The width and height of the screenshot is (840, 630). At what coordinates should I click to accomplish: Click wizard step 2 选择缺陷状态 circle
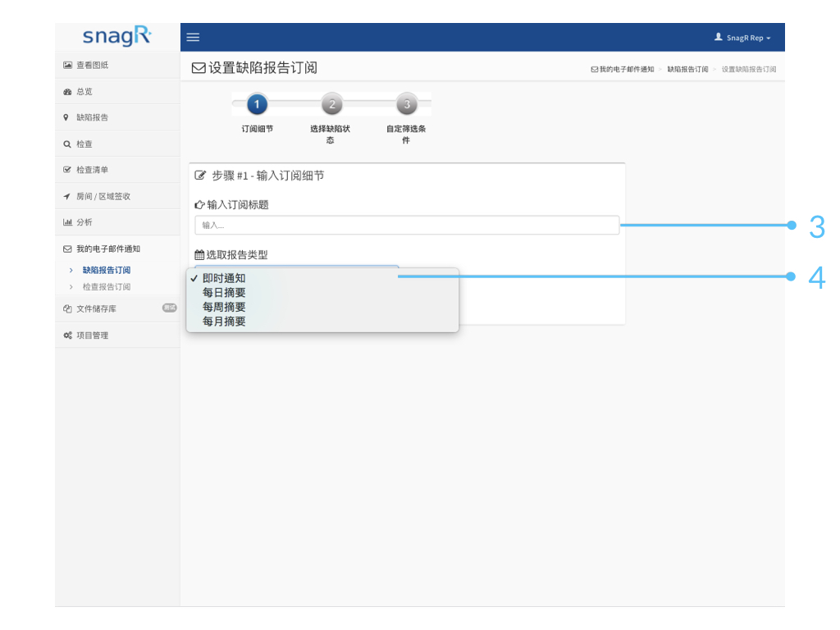331,104
